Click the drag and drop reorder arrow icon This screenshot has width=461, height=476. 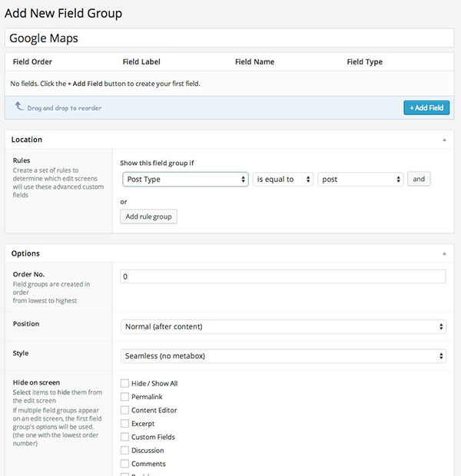19,107
